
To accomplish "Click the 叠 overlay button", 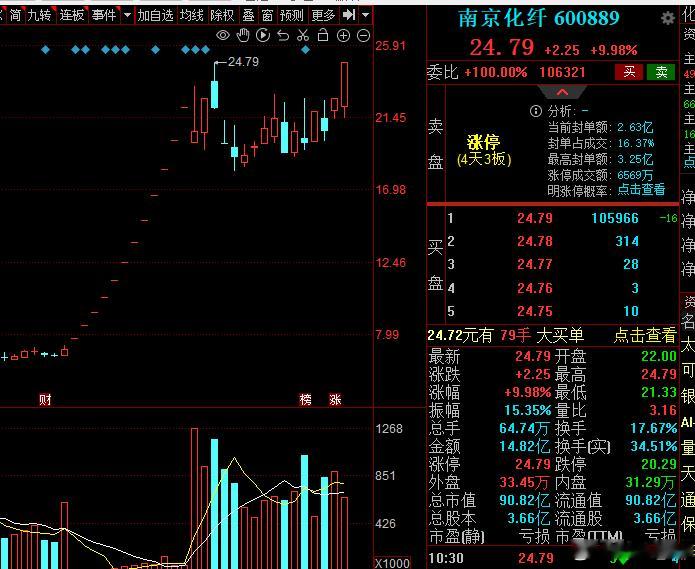I will pos(248,16).
